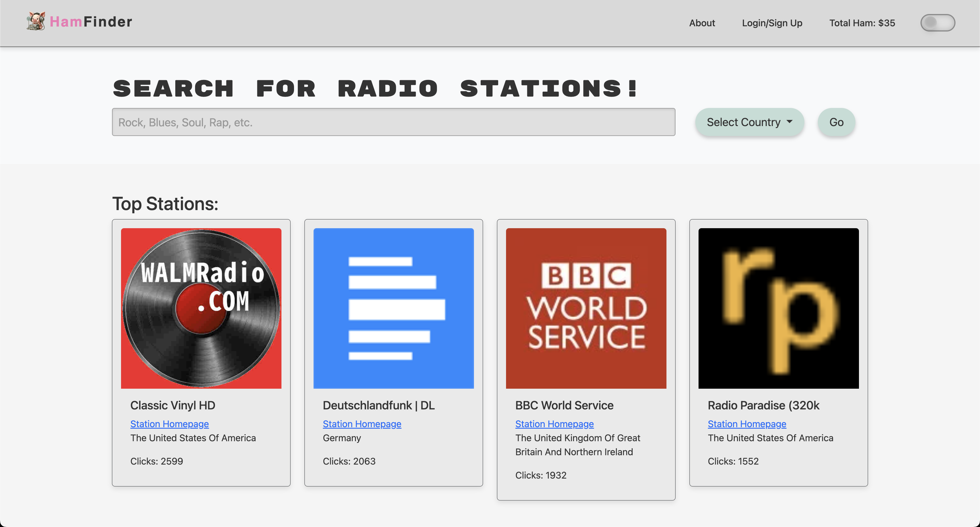Click the radio station search field

[393, 122]
